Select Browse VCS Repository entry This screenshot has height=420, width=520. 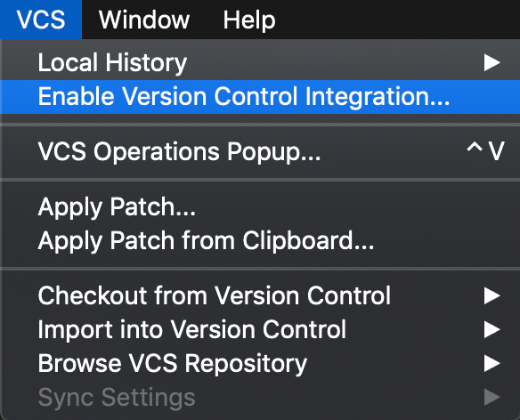[260, 363]
